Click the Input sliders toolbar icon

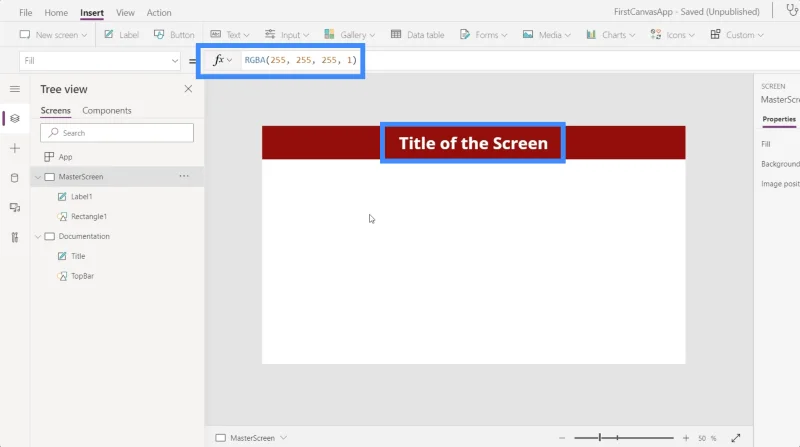[270, 34]
